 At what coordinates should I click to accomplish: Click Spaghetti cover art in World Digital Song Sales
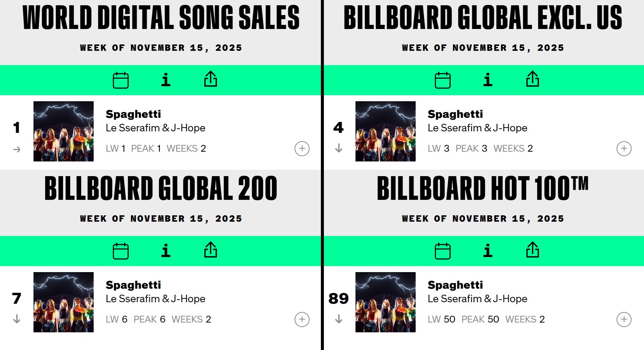[64, 131]
